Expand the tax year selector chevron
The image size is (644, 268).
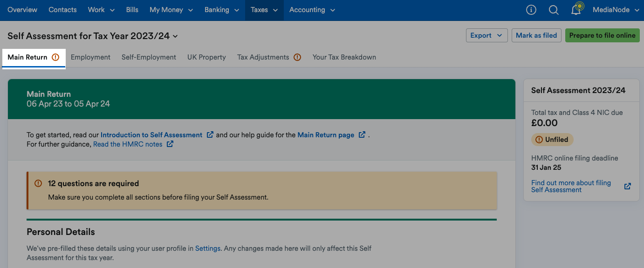(x=175, y=36)
